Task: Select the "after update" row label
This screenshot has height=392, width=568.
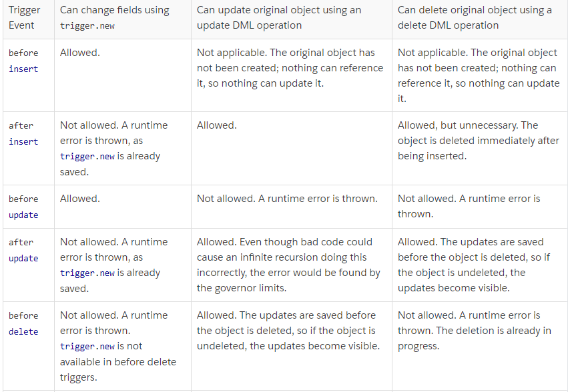Action: click(23, 250)
